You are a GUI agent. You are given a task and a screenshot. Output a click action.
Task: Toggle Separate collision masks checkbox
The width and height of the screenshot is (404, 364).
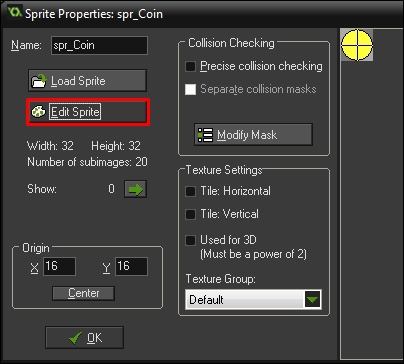190,89
